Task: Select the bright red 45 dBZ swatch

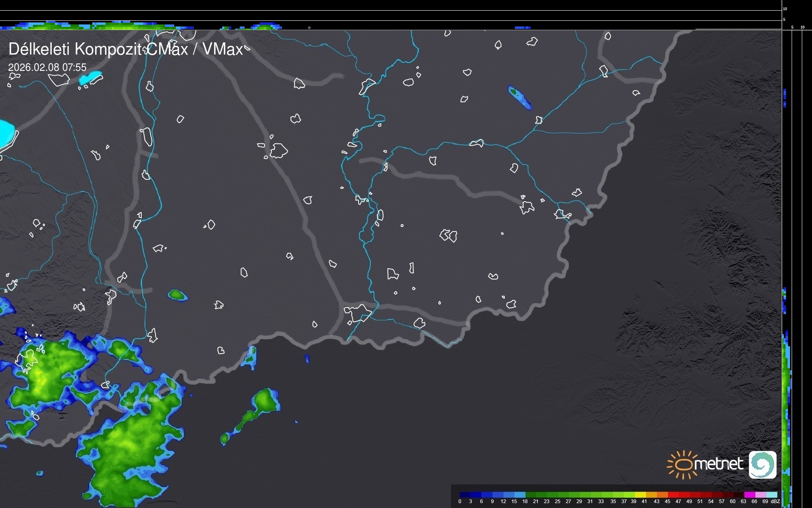Action: 673,495
